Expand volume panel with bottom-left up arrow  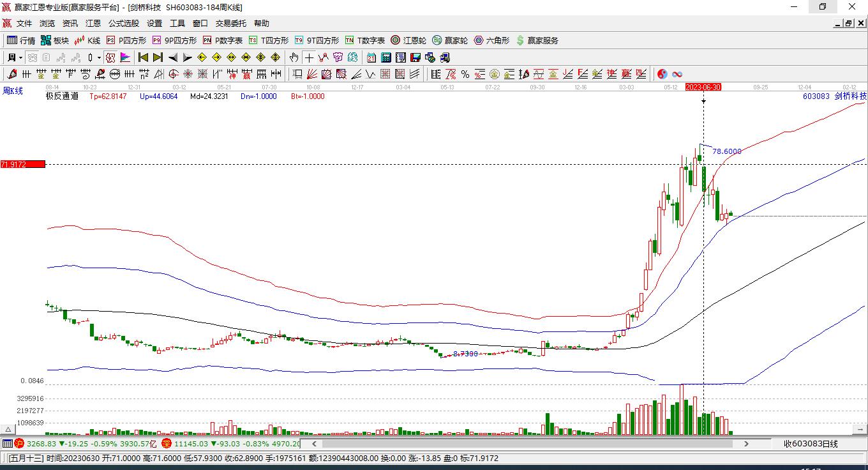point(8,429)
